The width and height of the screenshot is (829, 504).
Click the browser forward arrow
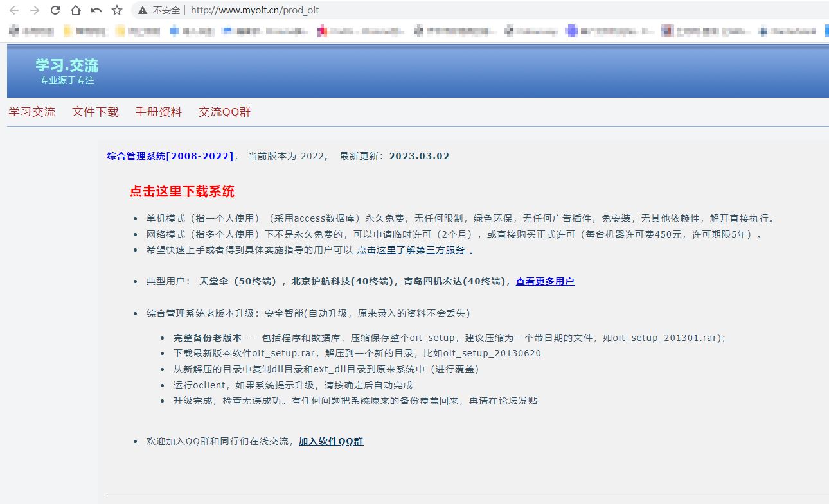coord(35,10)
